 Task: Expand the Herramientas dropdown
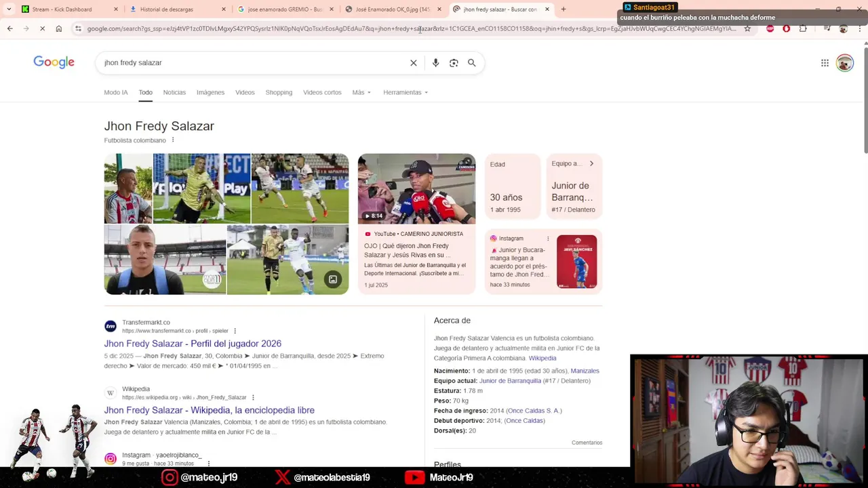pyautogui.click(x=406, y=92)
